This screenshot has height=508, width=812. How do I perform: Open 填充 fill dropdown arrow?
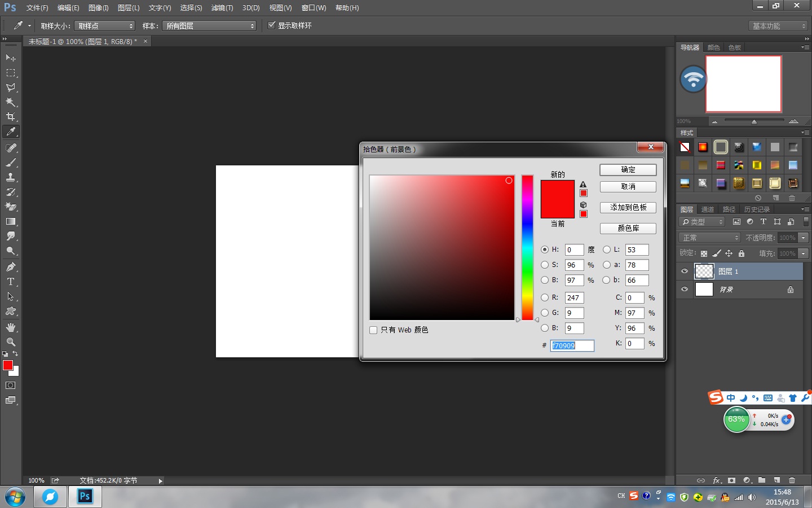[804, 253]
